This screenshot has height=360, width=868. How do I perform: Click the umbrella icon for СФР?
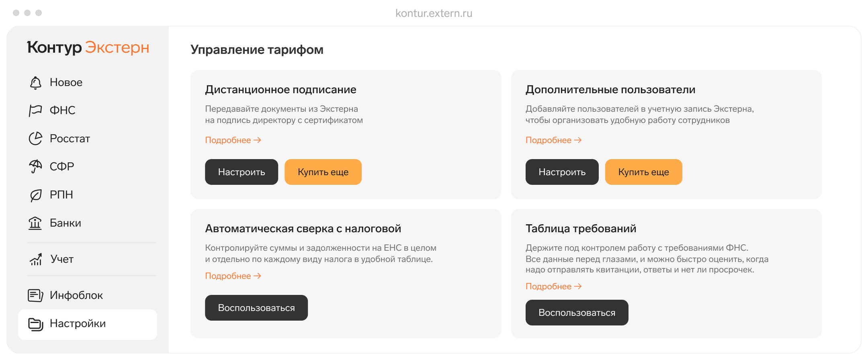click(x=35, y=166)
